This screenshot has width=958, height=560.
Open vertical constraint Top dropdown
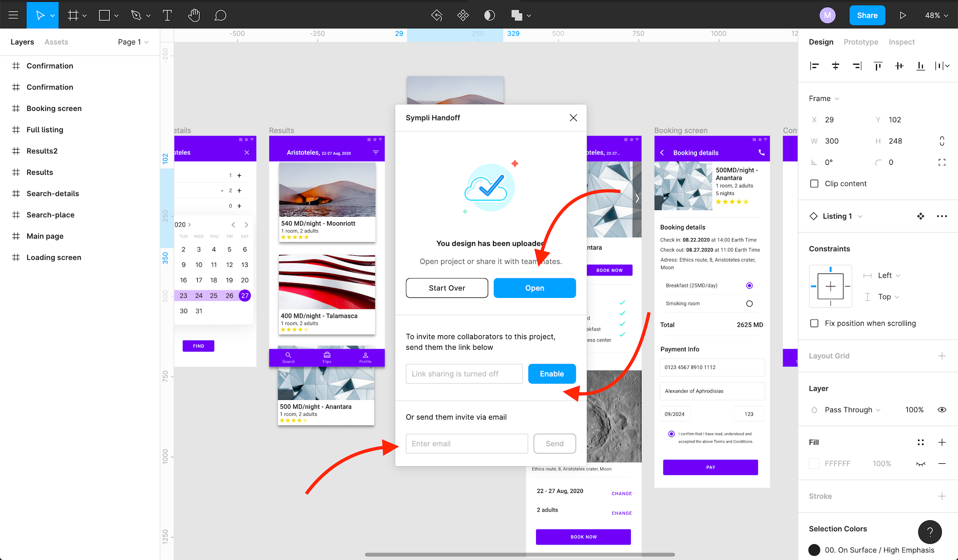(x=889, y=297)
